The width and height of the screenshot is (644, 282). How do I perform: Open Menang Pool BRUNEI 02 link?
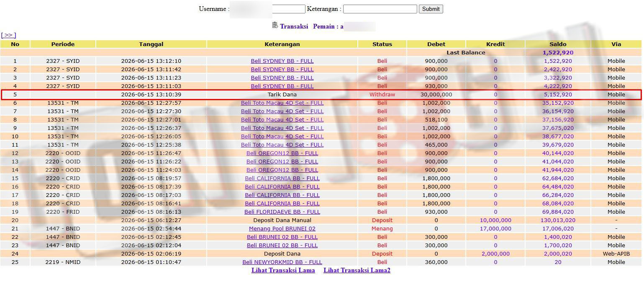pos(282,228)
